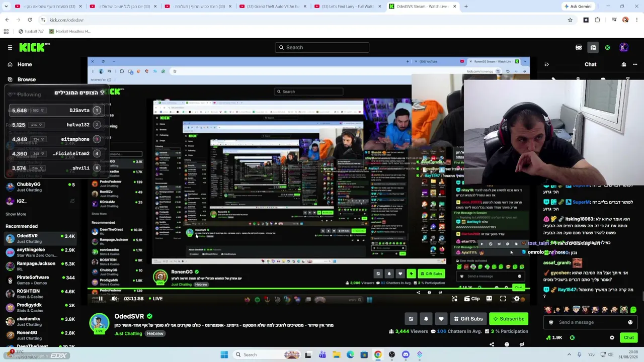Open anythingelse recommended channel
The height and width of the screenshot is (362, 644).
[40, 252]
